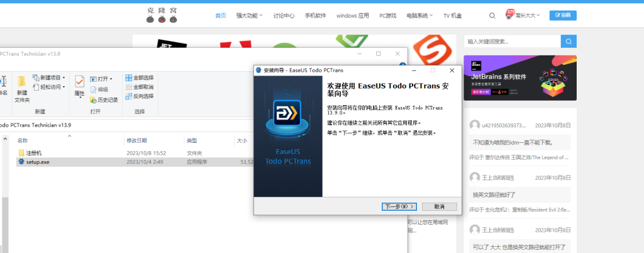Click the blue search button beside the keyword field
644x253 pixels.
[569, 42]
